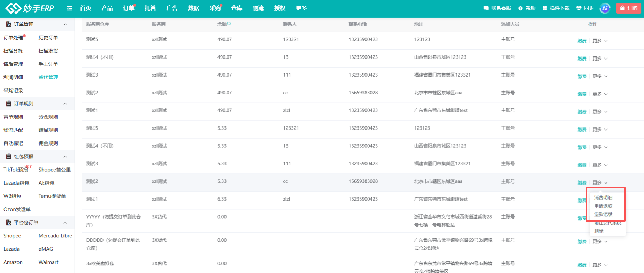Open TikTok预报 in the sidebar
Viewport: 644px width, 273px height.
[16, 170]
